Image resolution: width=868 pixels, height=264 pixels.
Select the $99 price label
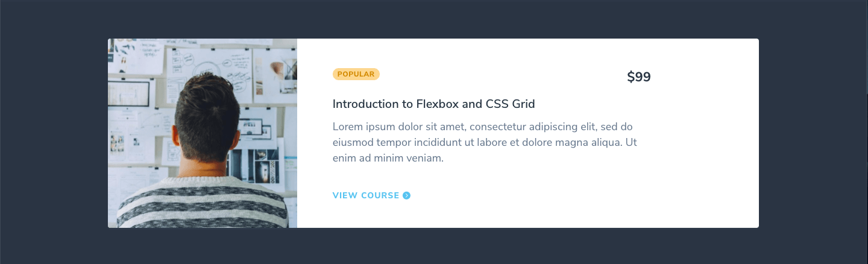[639, 77]
